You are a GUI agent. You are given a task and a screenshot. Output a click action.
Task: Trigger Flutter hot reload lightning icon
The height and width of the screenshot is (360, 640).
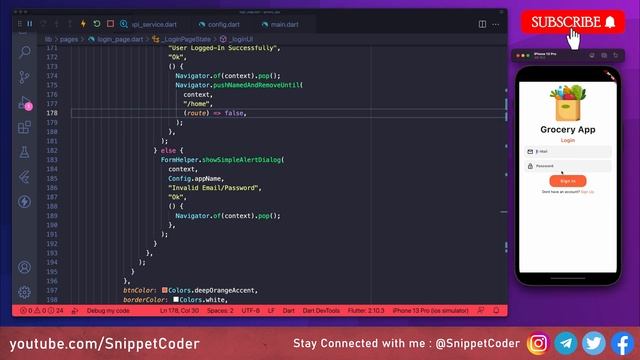tap(83, 24)
